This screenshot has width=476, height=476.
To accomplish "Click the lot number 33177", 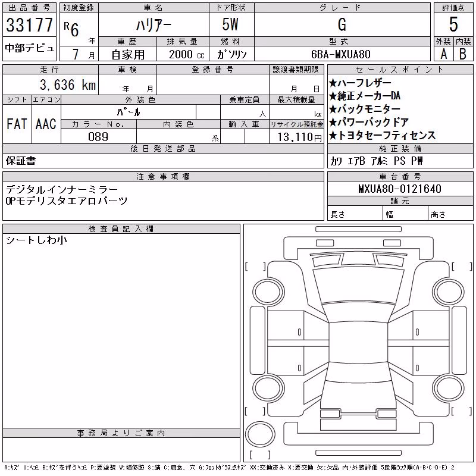I will [29, 24].
